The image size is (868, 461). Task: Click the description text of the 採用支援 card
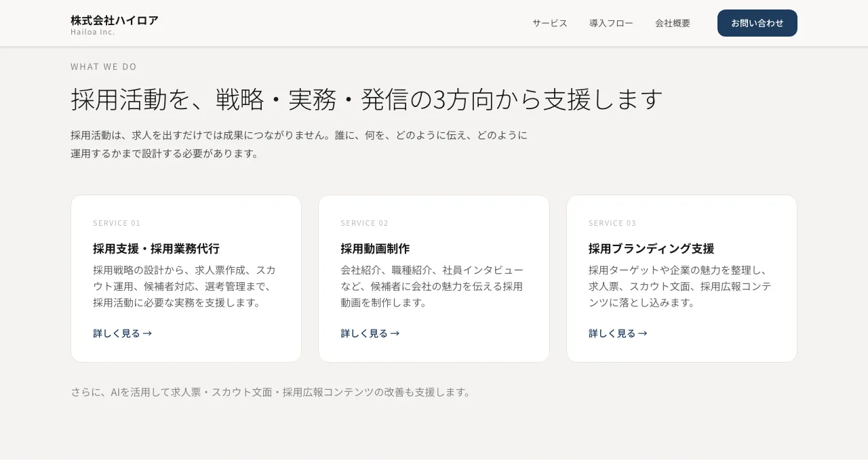coord(184,286)
